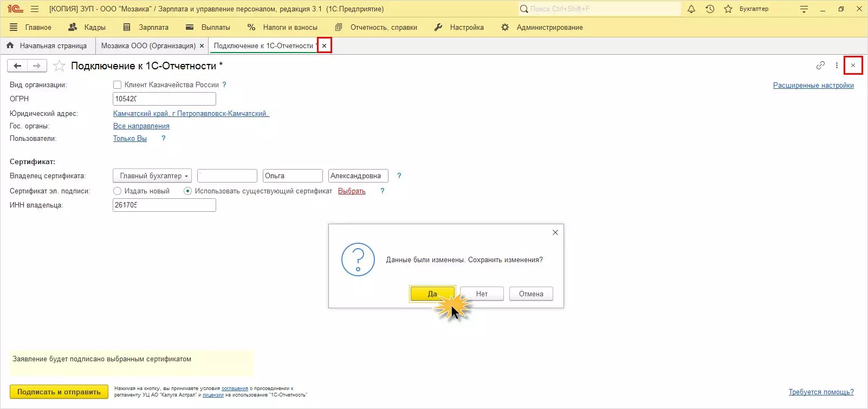Show help for Пользователи

tap(164, 139)
